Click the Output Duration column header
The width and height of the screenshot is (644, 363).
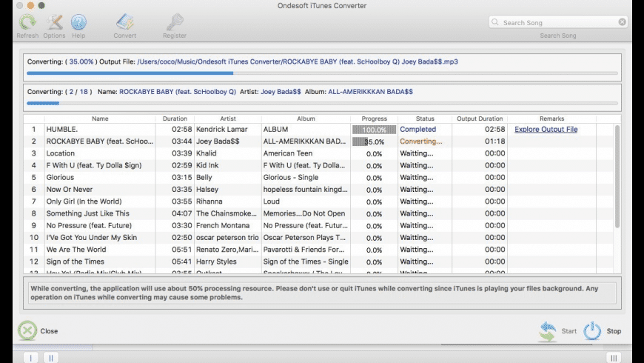pyautogui.click(x=480, y=119)
